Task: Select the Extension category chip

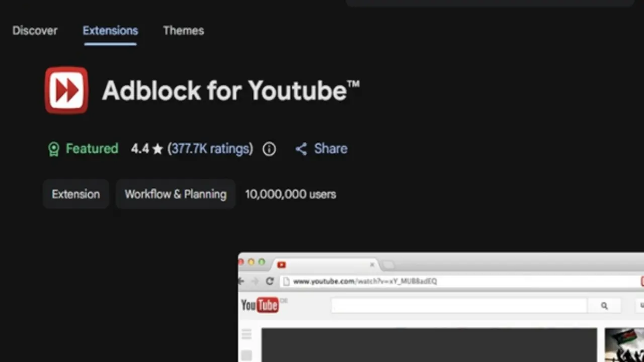Action: 76,194
